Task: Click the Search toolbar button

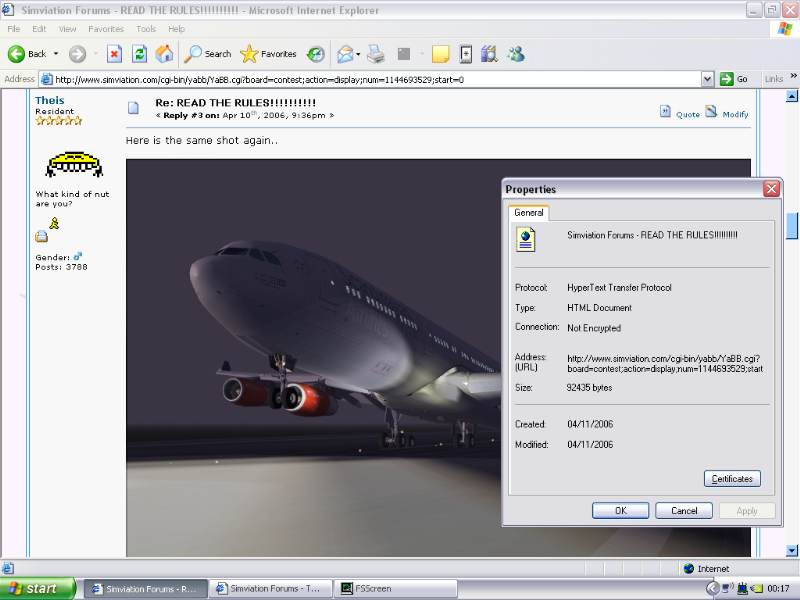Action: [x=208, y=54]
